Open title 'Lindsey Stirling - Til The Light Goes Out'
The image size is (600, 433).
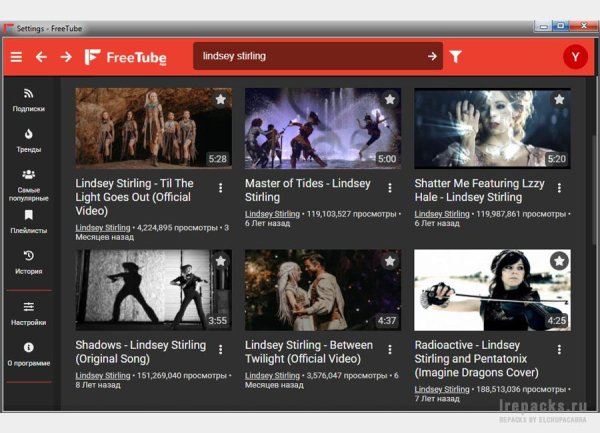point(134,197)
